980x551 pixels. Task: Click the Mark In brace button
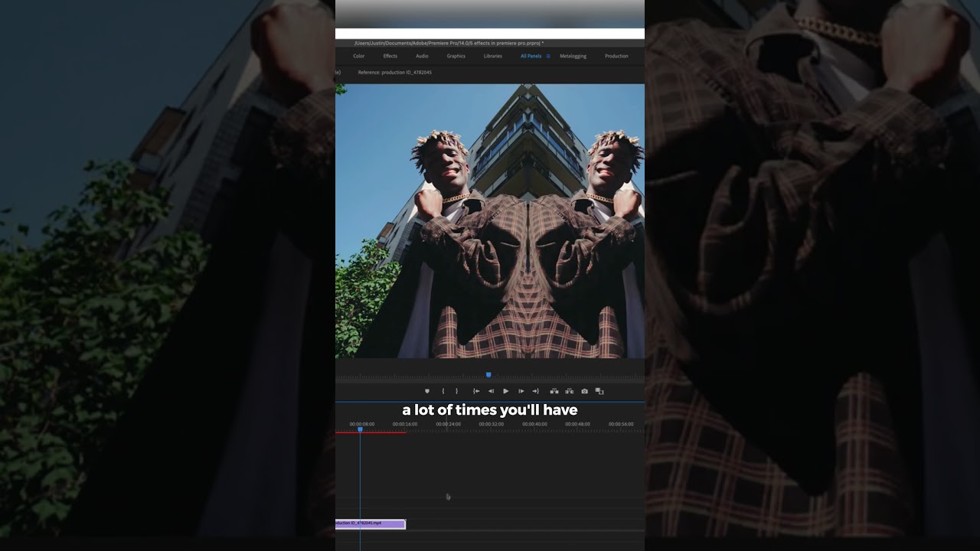click(x=443, y=391)
